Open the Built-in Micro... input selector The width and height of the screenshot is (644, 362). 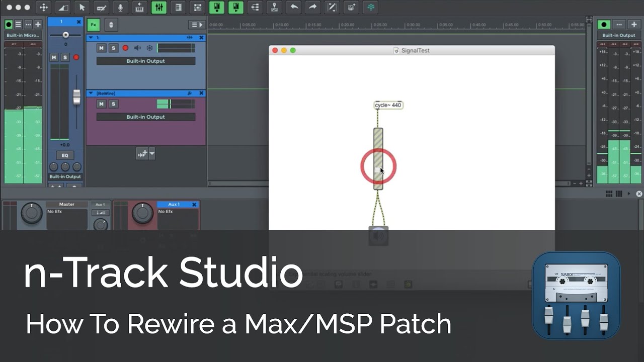point(23,35)
